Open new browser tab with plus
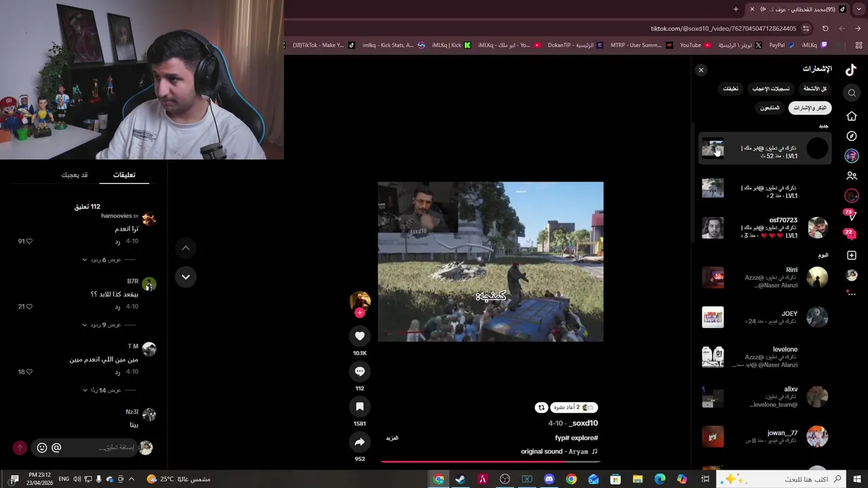Image resolution: width=868 pixels, height=488 pixels. pyautogui.click(x=736, y=9)
